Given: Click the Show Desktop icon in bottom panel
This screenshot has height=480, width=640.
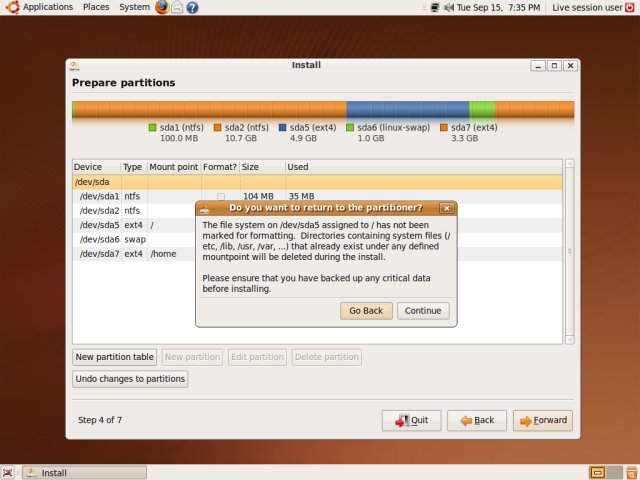Looking at the screenshot, I should (x=7, y=472).
